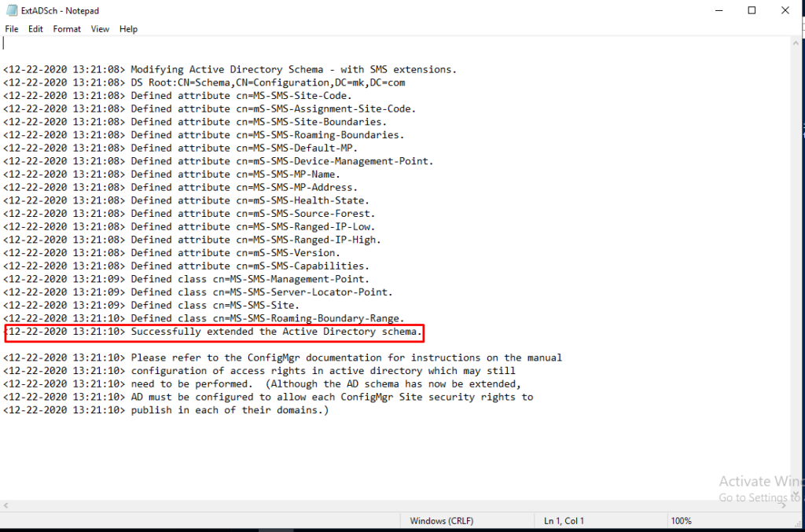Open the Help menu
This screenshot has width=805, height=532.
coord(128,29)
